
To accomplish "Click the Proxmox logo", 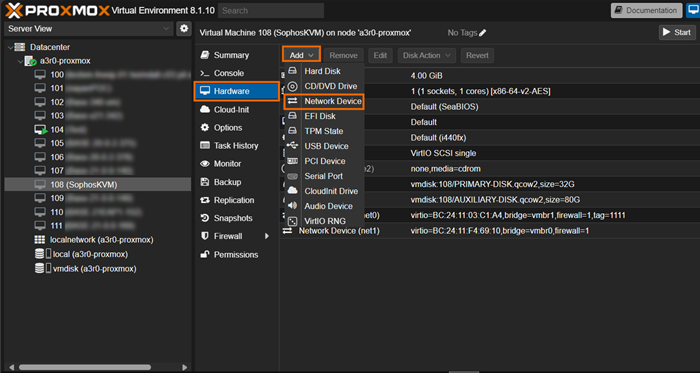I will (57, 10).
